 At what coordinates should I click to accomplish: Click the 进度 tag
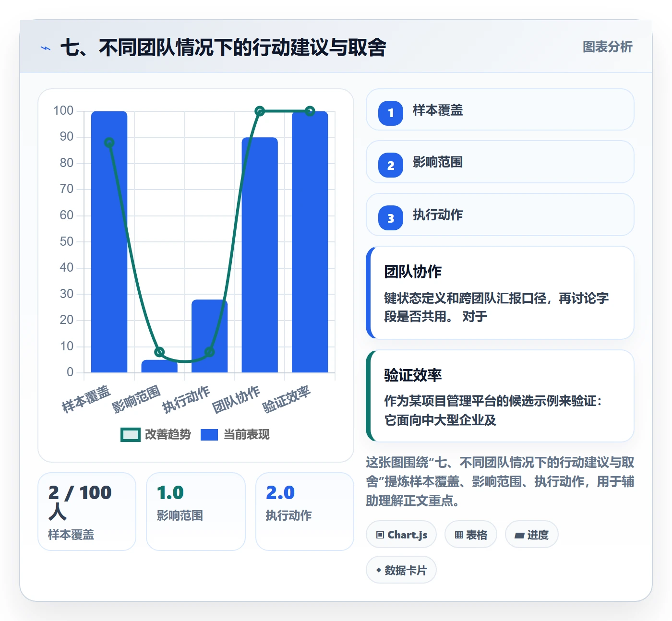tap(532, 535)
